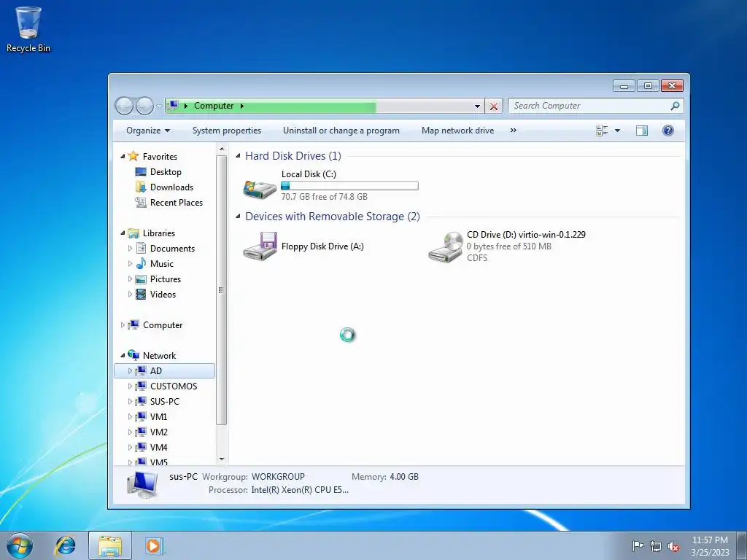Select the Libraries node
Viewport: 747px width, 560px height.
158,233
